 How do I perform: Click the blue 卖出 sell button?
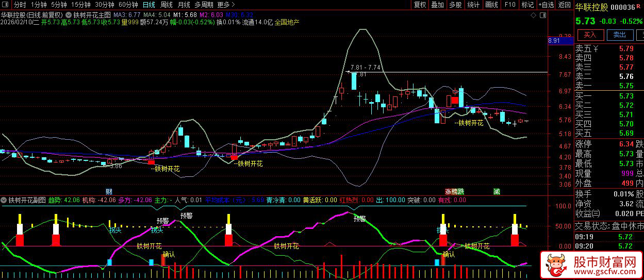tap(620, 35)
